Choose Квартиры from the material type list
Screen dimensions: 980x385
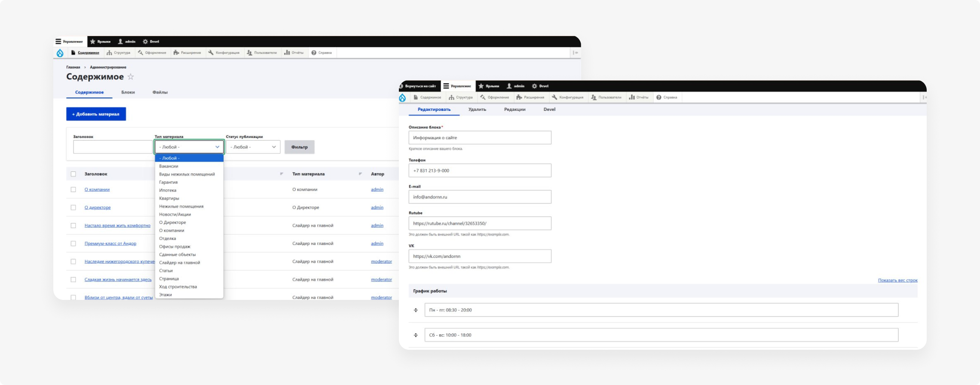(x=169, y=199)
